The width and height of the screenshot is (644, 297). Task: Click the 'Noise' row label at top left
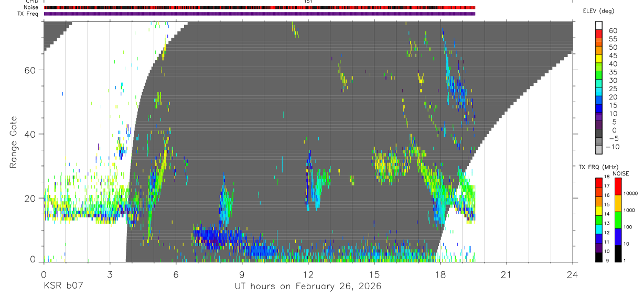[x=31, y=7]
